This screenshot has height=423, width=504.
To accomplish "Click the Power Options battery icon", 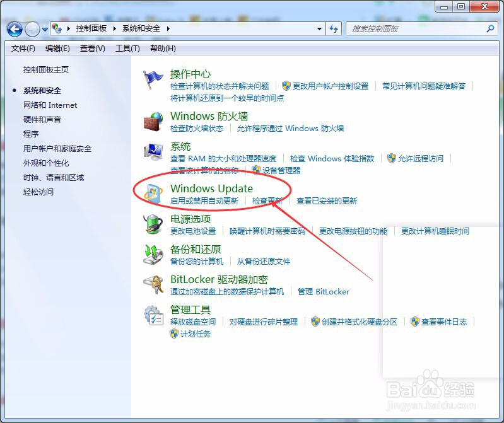I will 153,224.
